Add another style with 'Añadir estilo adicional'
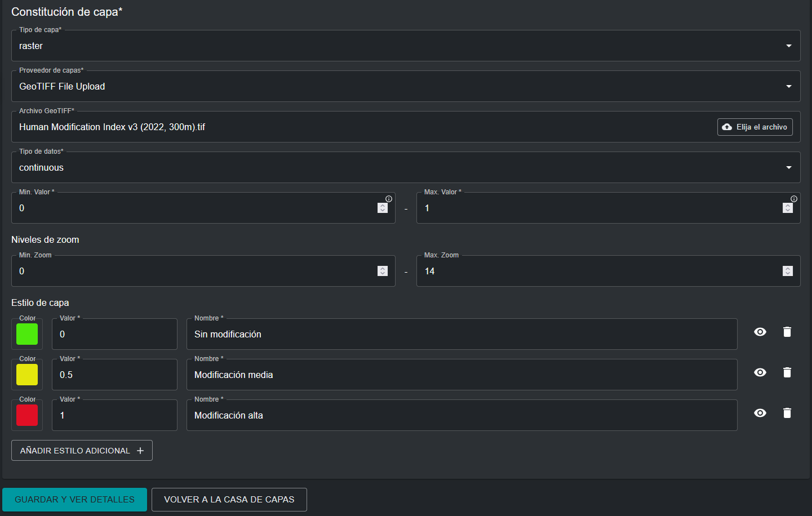The width and height of the screenshot is (812, 516). (82, 451)
